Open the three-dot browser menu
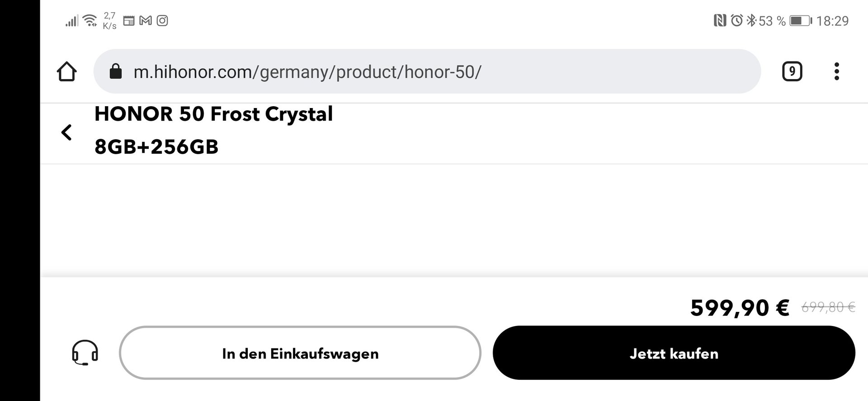Screen dimensions: 868x401 pyautogui.click(x=836, y=71)
